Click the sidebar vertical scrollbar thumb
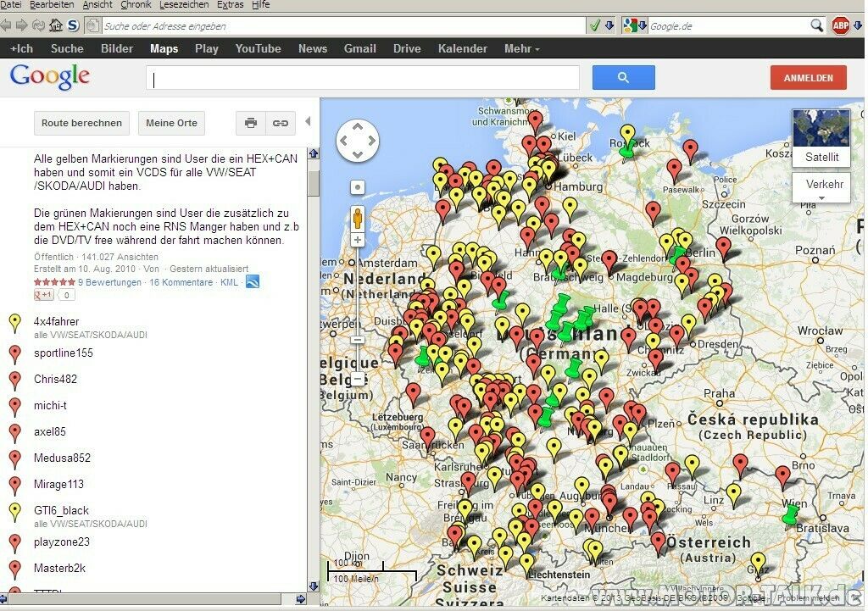This screenshot has width=868, height=611. (x=314, y=184)
